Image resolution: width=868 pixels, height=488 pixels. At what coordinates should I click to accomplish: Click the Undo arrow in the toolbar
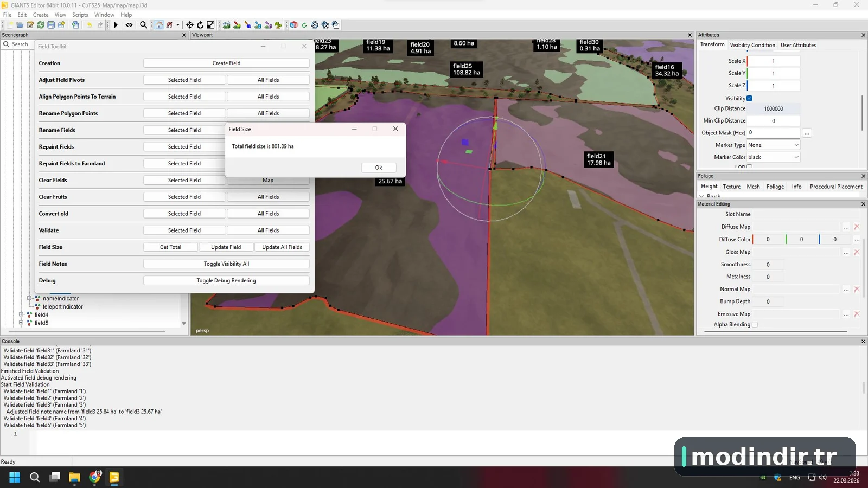pos(90,25)
